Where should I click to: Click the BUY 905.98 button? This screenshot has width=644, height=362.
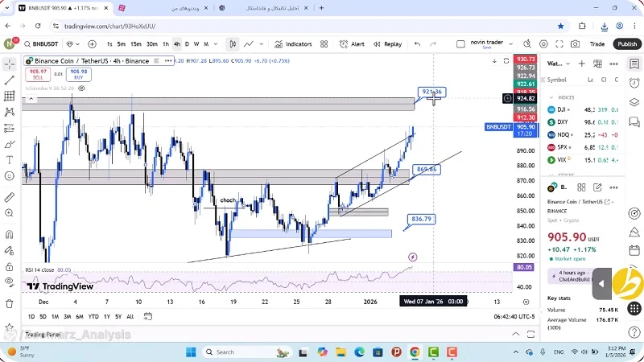click(x=79, y=74)
